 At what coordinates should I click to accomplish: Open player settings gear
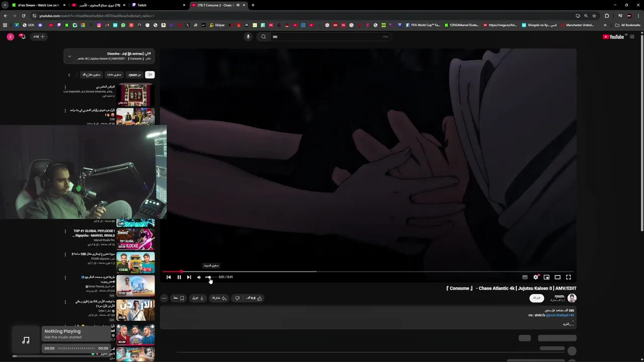[x=536, y=277]
